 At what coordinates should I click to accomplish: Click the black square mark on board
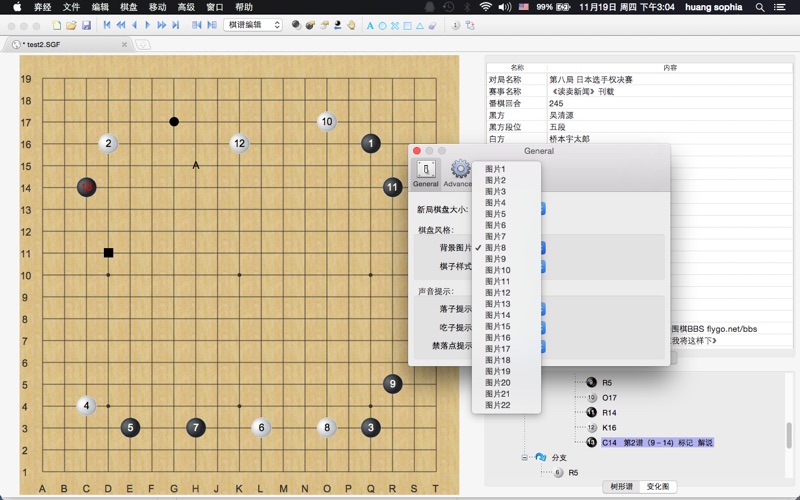tap(108, 253)
